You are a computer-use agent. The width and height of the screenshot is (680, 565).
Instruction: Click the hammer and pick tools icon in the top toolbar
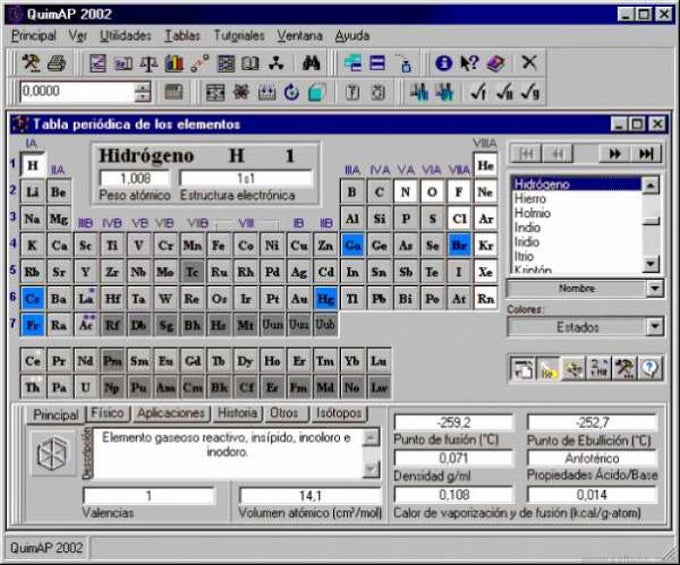coord(31,63)
